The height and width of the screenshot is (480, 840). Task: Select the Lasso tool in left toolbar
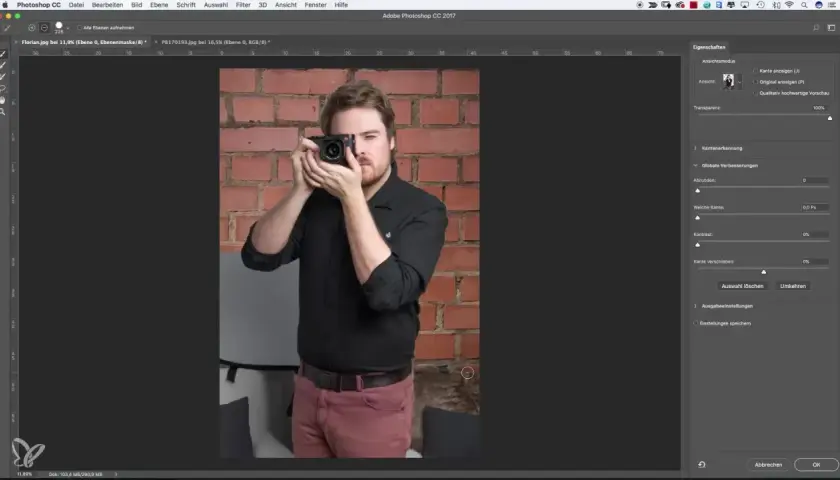tap(3, 88)
